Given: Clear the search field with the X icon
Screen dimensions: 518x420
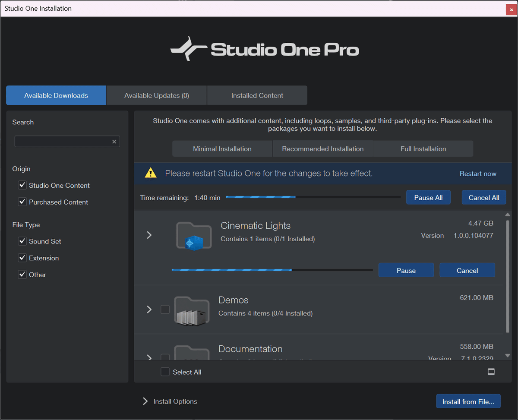Looking at the screenshot, I should [x=114, y=142].
